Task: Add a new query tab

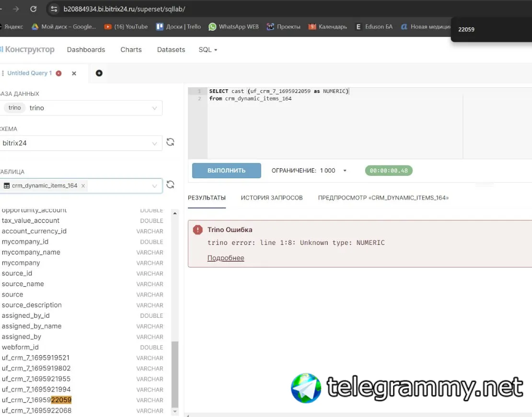Action: tap(99, 73)
